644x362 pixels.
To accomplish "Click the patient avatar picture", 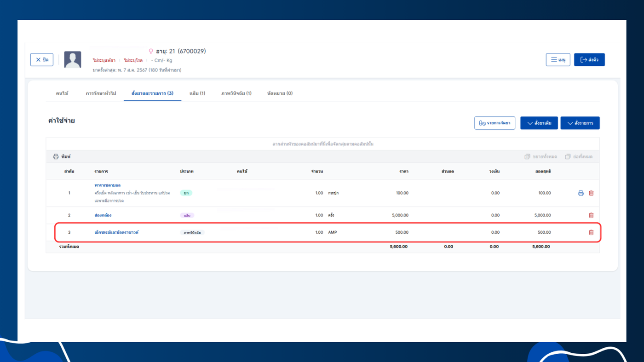I will [x=73, y=60].
